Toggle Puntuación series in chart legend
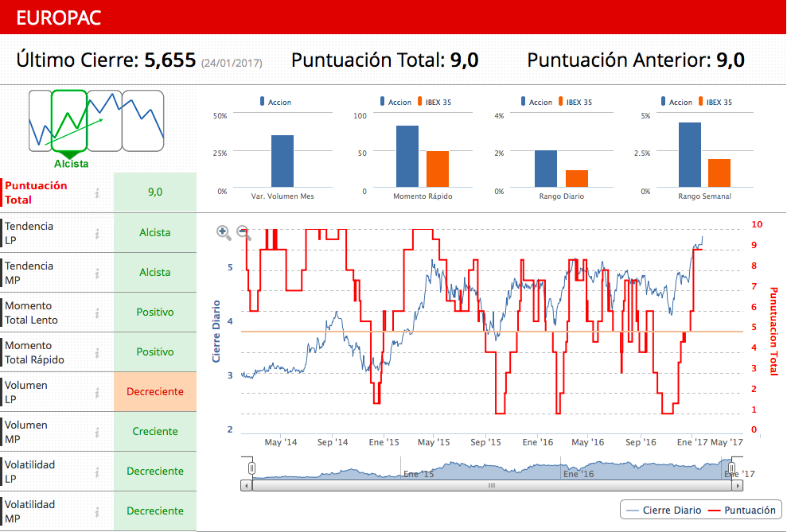The height and width of the screenshot is (532, 787). 742,511
